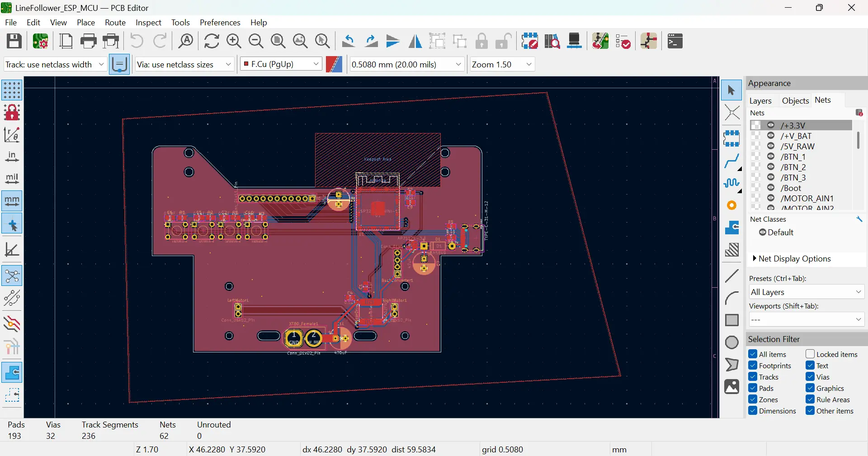Update PCB from schematic icon
This screenshot has height=456, width=868.
600,41
